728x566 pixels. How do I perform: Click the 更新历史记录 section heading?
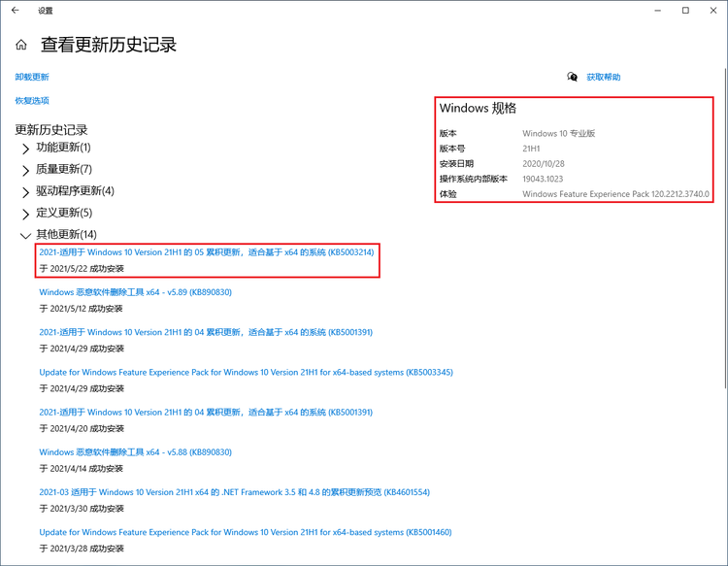51,129
